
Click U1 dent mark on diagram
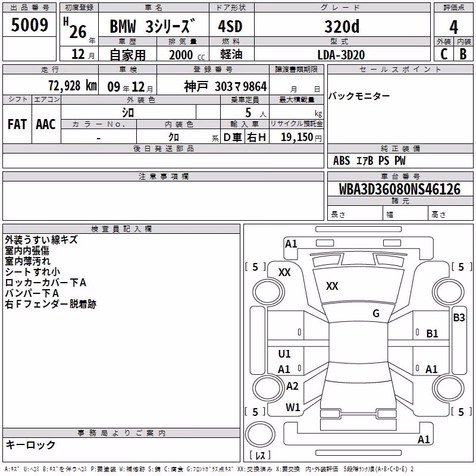pos(284,354)
